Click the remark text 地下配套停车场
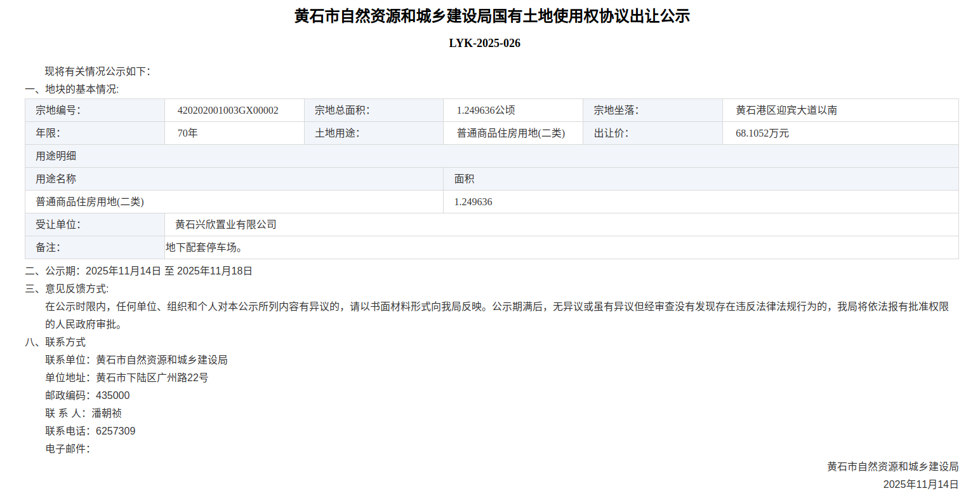980x493 pixels. click(204, 247)
